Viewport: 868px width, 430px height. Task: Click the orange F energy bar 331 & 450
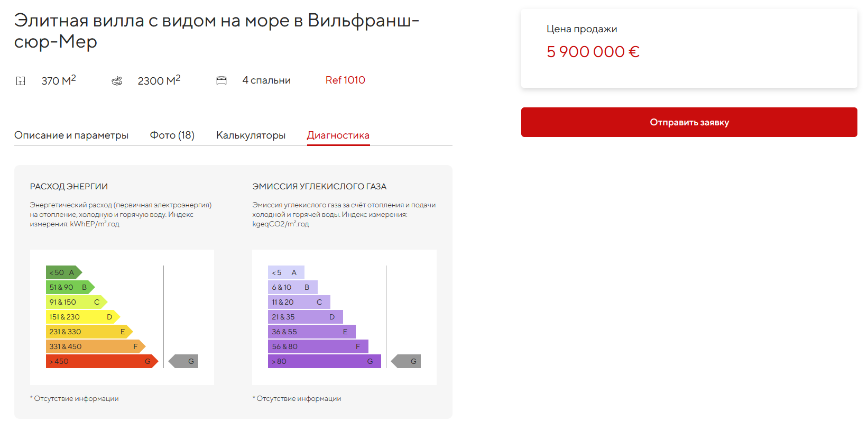(95, 346)
